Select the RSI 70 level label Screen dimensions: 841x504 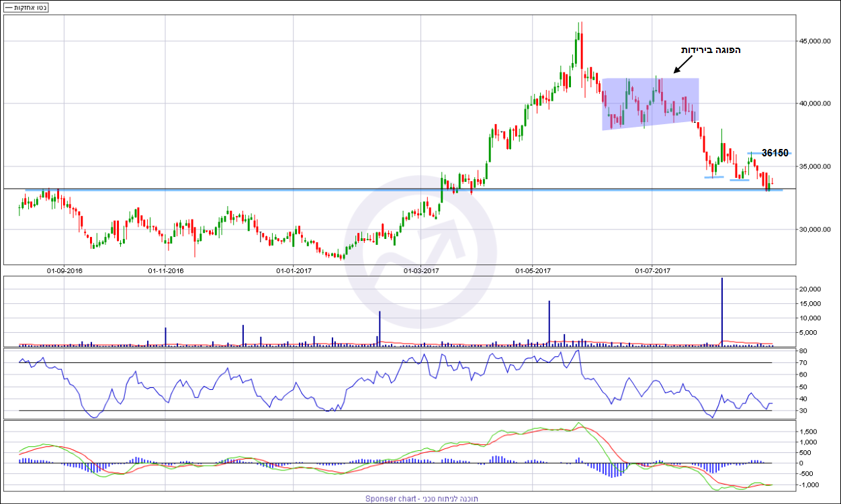[803, 363]
